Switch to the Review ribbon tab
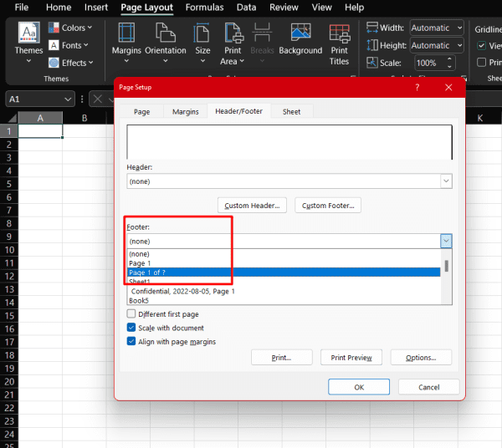 coord(284,7)
